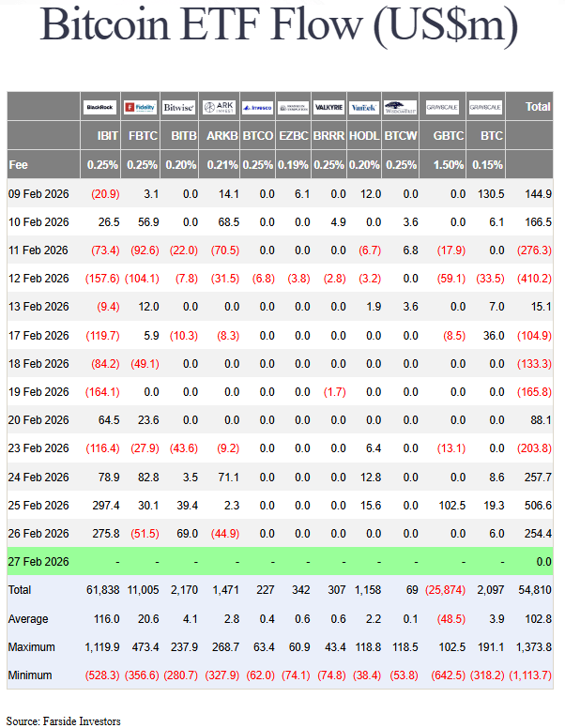Click the Fidelity logo in header
The width and height of the screenshot is (565, 728).
(141, 107)
